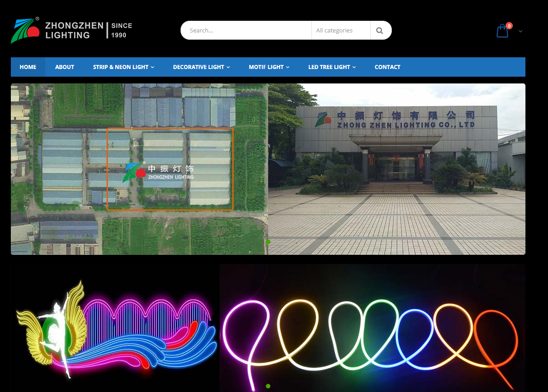Image resolution: width=548 pixels, height=392 pixels.
Task: Expand the cart dropdown arrow
Action: point(520,31)
